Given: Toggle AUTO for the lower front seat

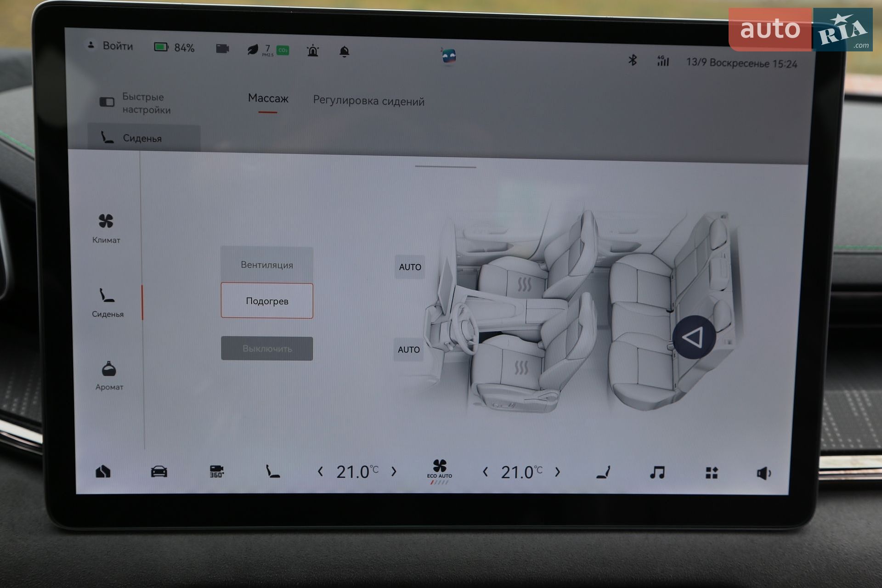Looking at the screenshot, I should pyautogui.click(x=408, y=350).
